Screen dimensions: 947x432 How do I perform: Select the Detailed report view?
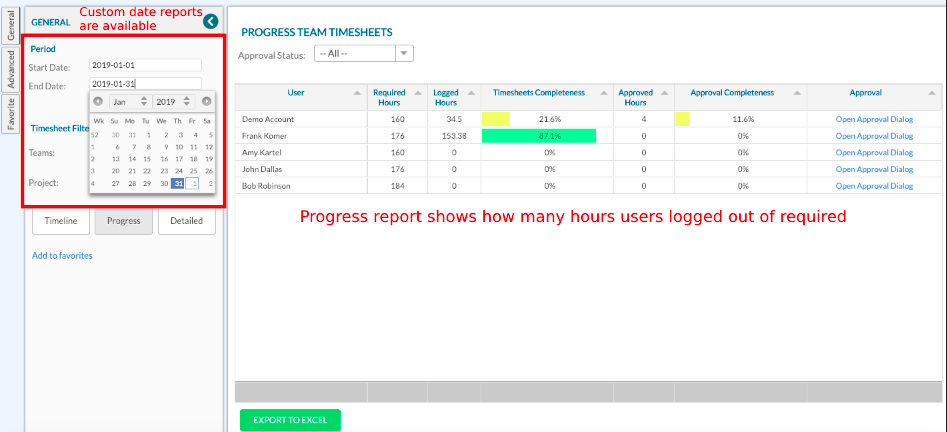coord(186,221)
